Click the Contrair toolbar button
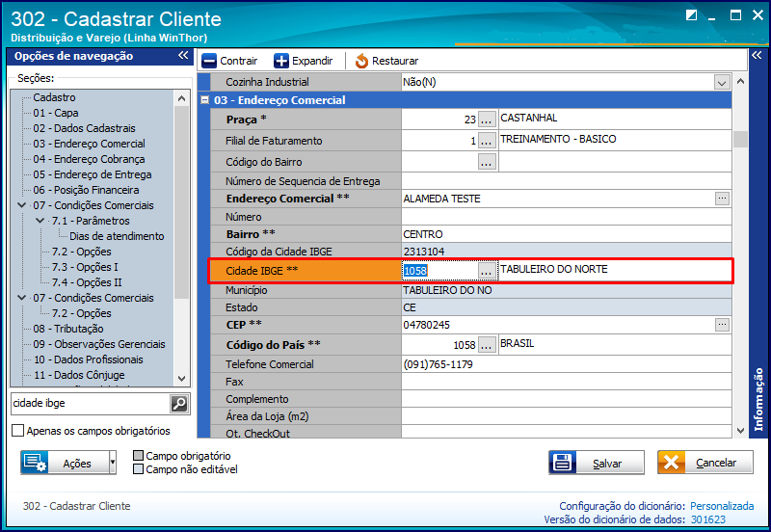771x532 pixels. point(229,61)
